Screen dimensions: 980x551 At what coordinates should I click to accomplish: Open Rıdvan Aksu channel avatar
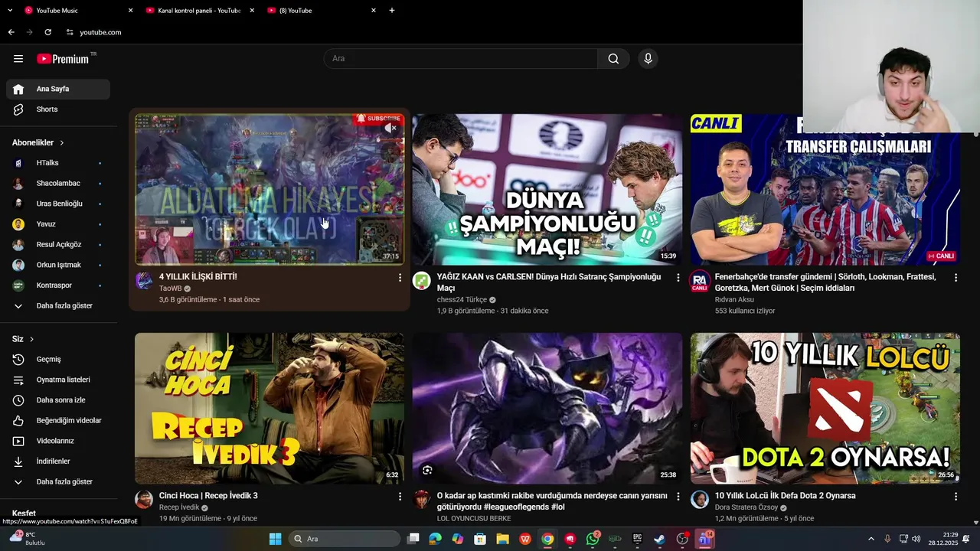[700, 281]
